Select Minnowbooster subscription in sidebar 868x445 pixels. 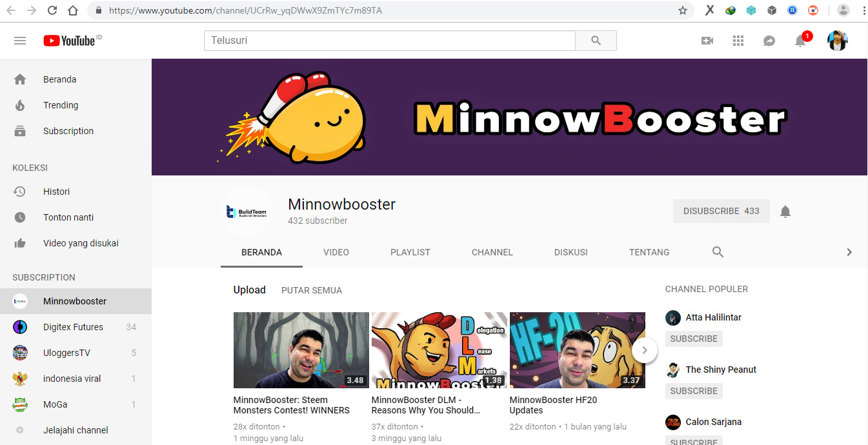click(x=76, y=301)
